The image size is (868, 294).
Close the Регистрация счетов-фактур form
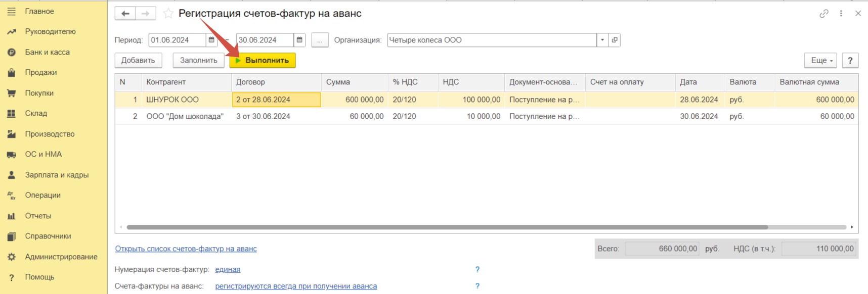click(x=858, y=14)
